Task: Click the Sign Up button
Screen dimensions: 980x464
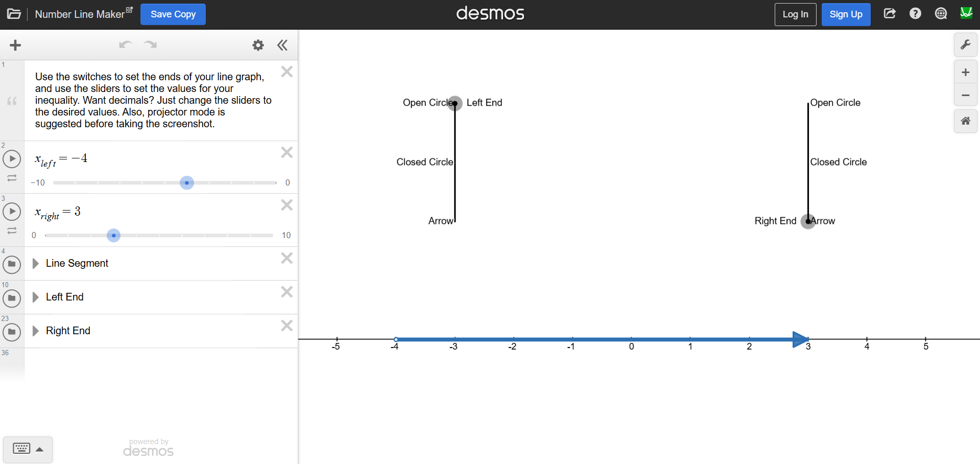Action: point(846,14)
